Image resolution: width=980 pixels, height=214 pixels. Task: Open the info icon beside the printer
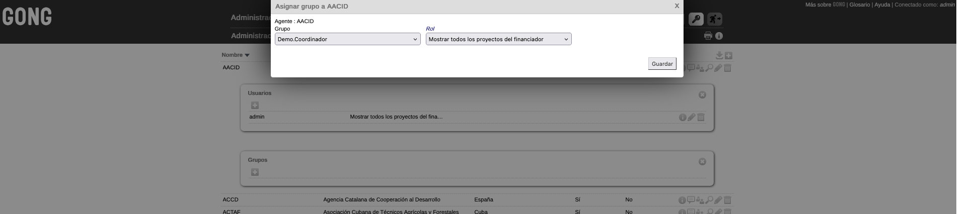719,36
